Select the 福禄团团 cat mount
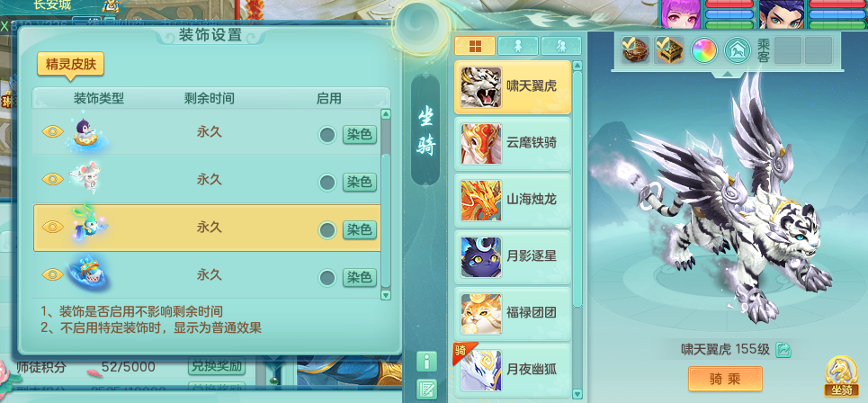The height and width of the screenshot is (403, 868). [x=513, y=313]
